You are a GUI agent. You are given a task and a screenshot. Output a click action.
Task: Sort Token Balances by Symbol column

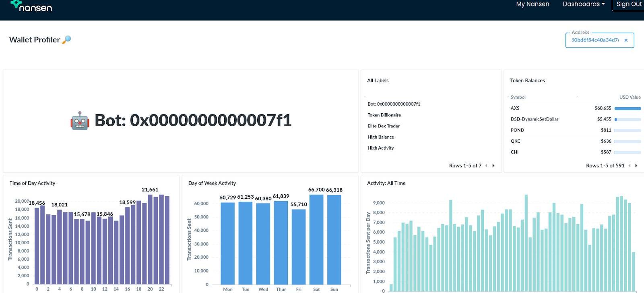tap(518, 97)
